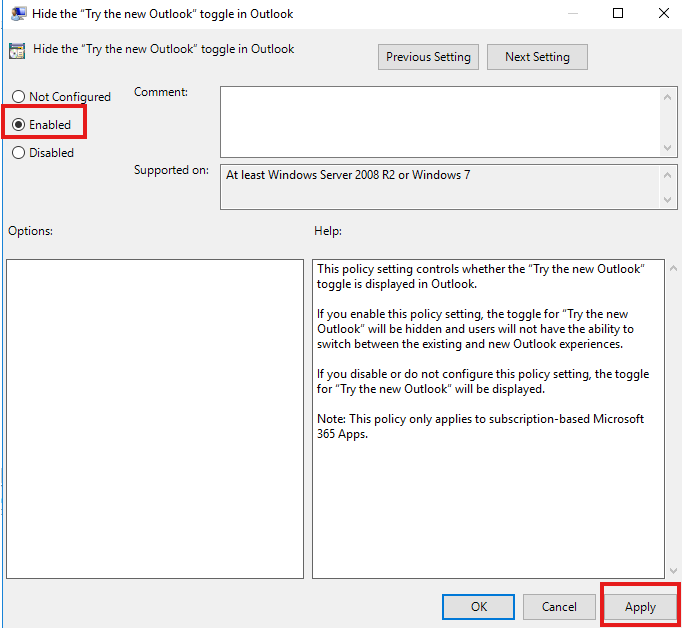
Task: Click the Comment box scroll down arrow
Action: (667, 148)
